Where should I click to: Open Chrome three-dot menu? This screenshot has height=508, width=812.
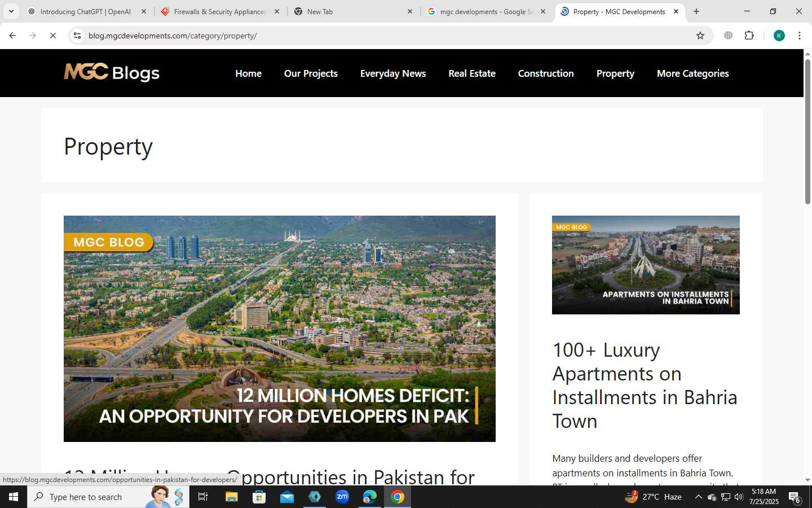800,36
